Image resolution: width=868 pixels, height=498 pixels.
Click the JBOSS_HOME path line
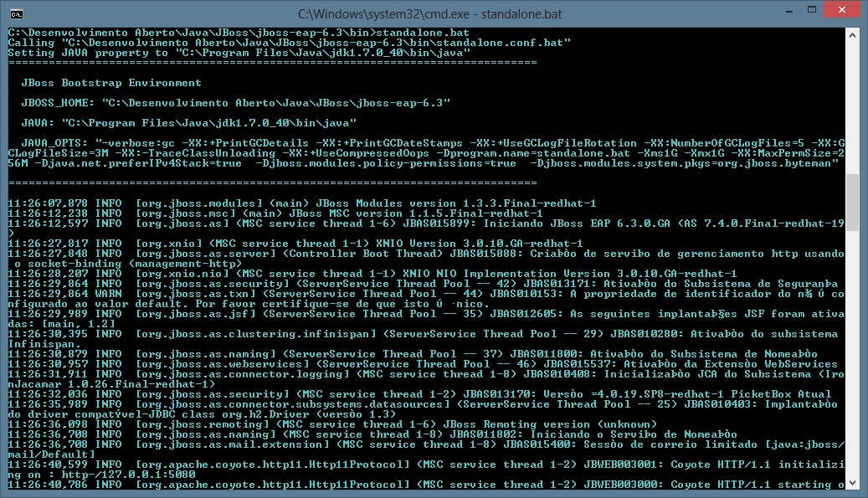[x=236, y=103]
